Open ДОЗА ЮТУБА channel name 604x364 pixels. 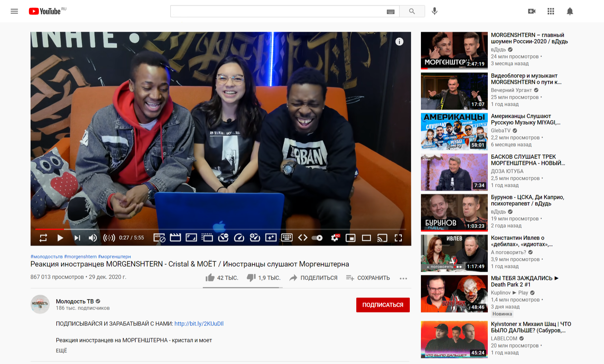point(507,171)
